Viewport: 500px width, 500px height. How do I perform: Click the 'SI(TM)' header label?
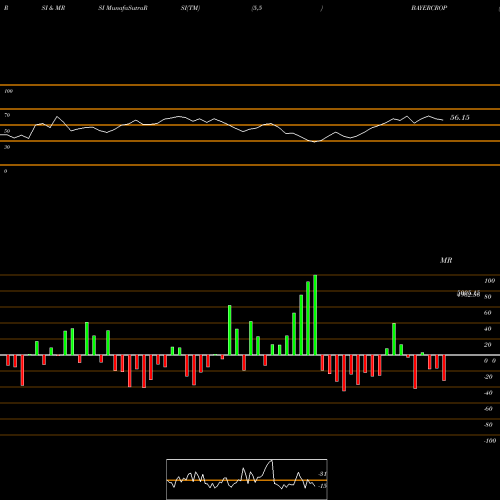pyautogui.click(x=190, y=8)
